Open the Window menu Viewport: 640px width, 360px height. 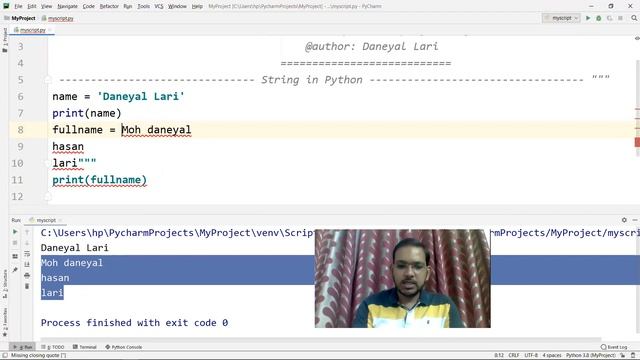(177, 6)
